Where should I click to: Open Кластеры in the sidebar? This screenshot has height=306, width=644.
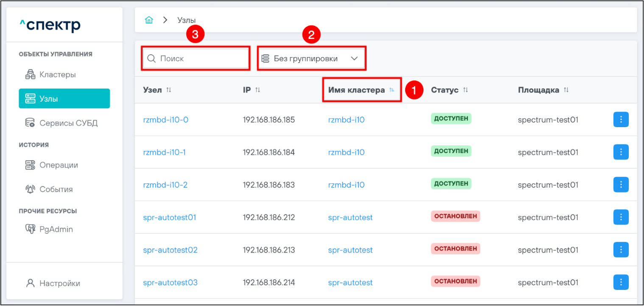tap(57, 75)
